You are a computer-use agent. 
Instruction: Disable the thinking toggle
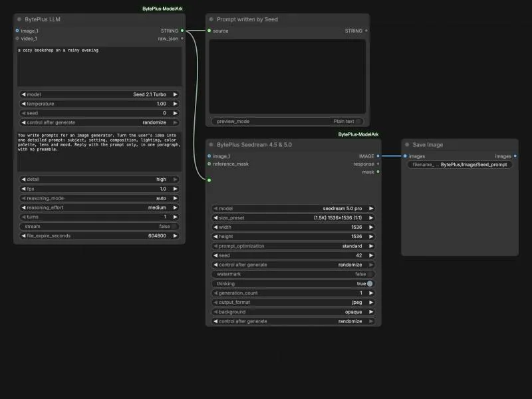(370, 284)
